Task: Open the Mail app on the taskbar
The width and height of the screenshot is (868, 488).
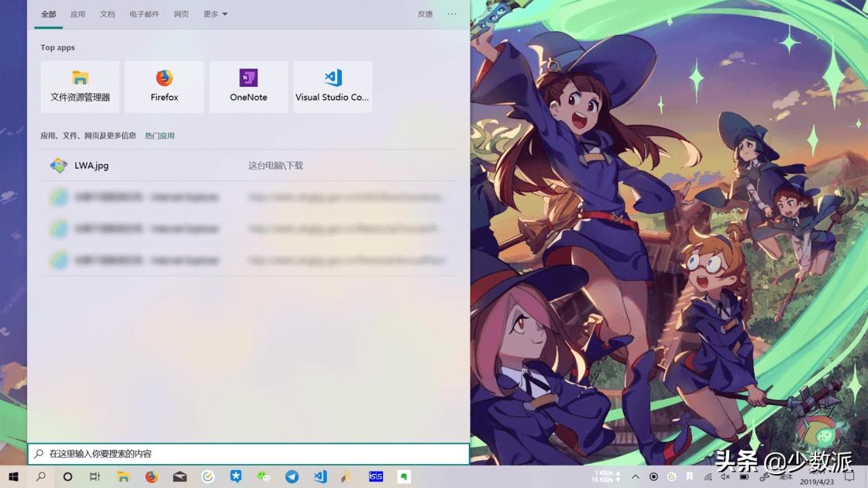Action: [180, 478]
